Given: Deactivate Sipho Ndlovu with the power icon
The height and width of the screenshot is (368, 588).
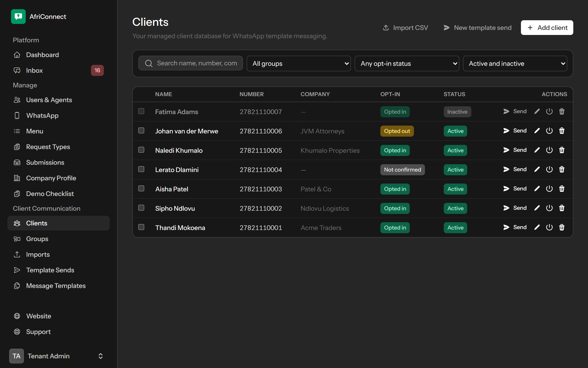Looking at the screenshot, I should [549, 208].
